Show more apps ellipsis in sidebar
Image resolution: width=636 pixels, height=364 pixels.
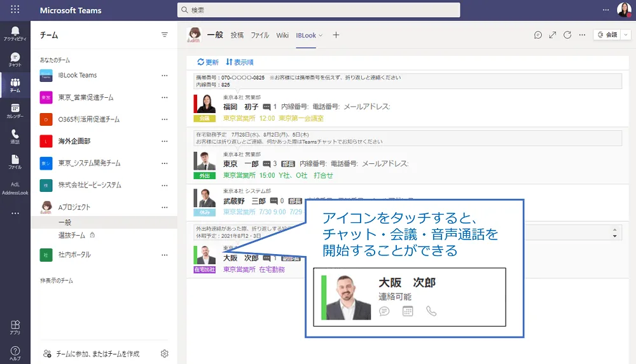(15, 213)
